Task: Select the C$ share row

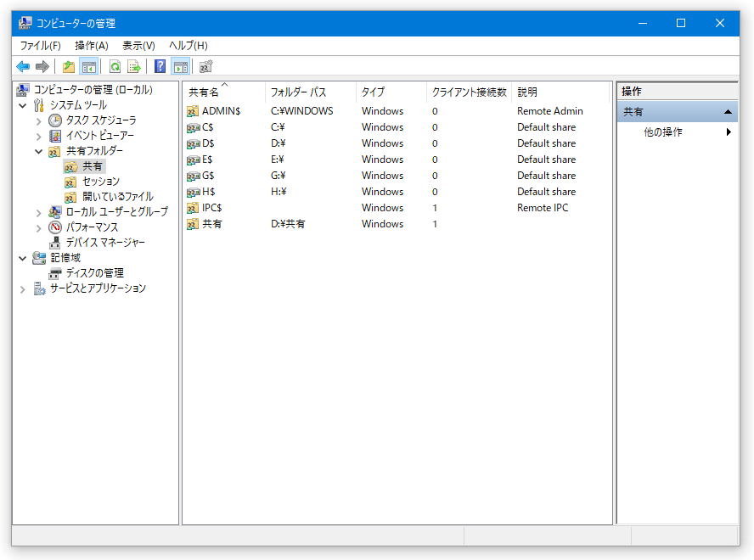Action: [x=397, y=127]
